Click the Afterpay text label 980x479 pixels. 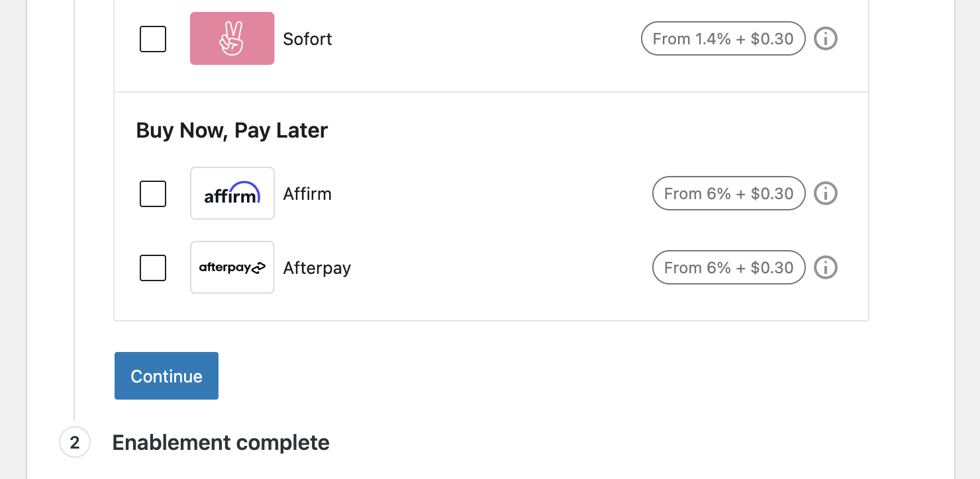click(x=317, y=268)
